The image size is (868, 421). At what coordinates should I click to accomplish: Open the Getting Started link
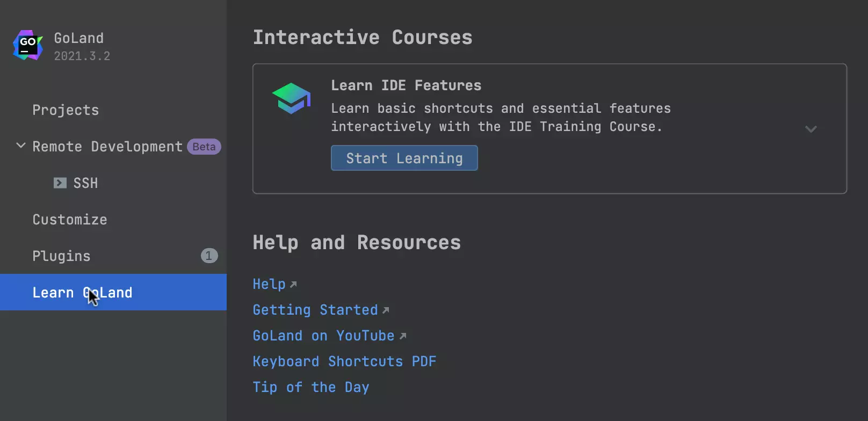tap(315, 310)
